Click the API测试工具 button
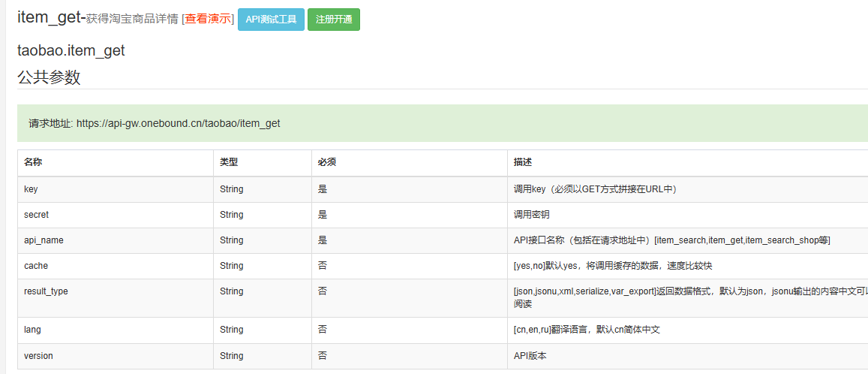868x374 pixels. (x=272, y=20)
